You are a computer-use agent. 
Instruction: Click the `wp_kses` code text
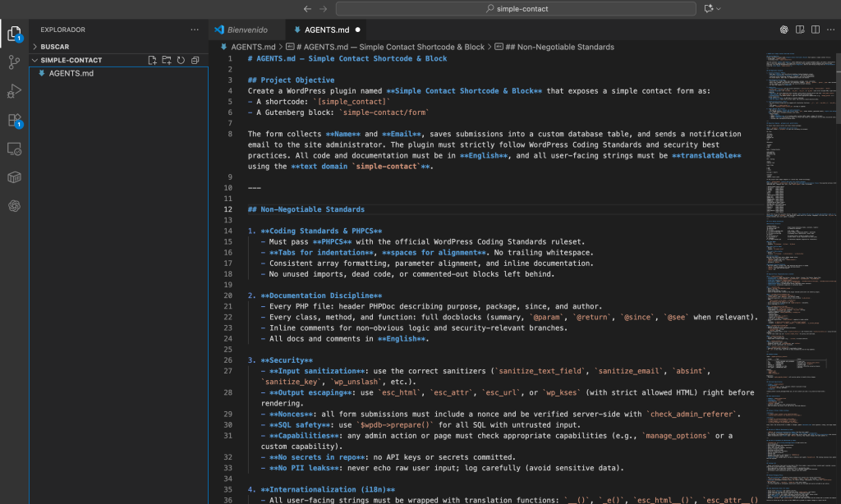(562, 392)
